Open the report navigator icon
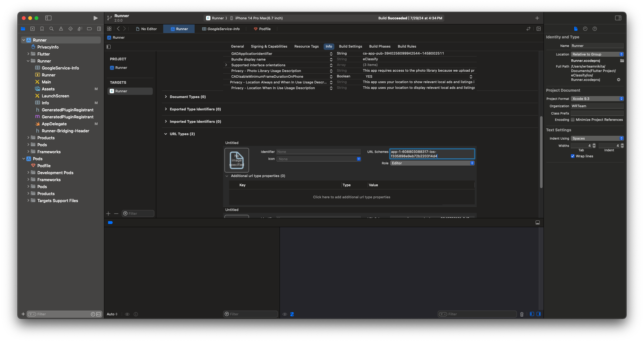This screenshot has width=644, height=342. (99, 29)
